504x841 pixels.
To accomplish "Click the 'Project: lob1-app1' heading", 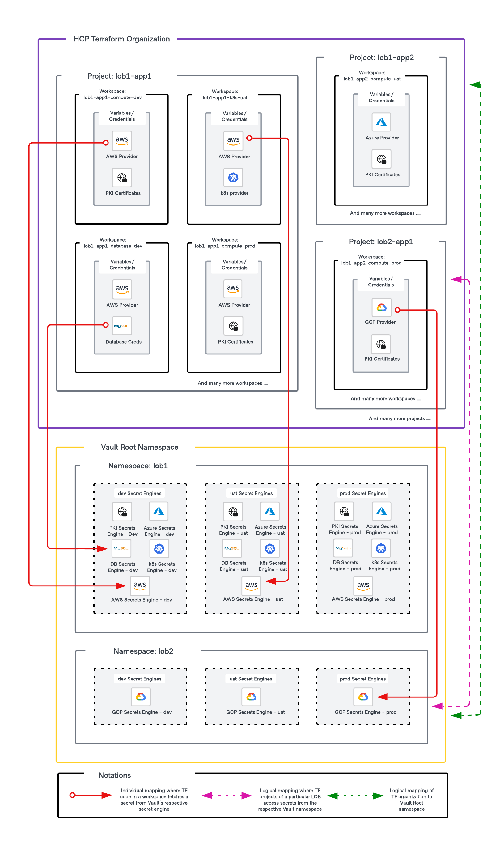I will [120, 76].
